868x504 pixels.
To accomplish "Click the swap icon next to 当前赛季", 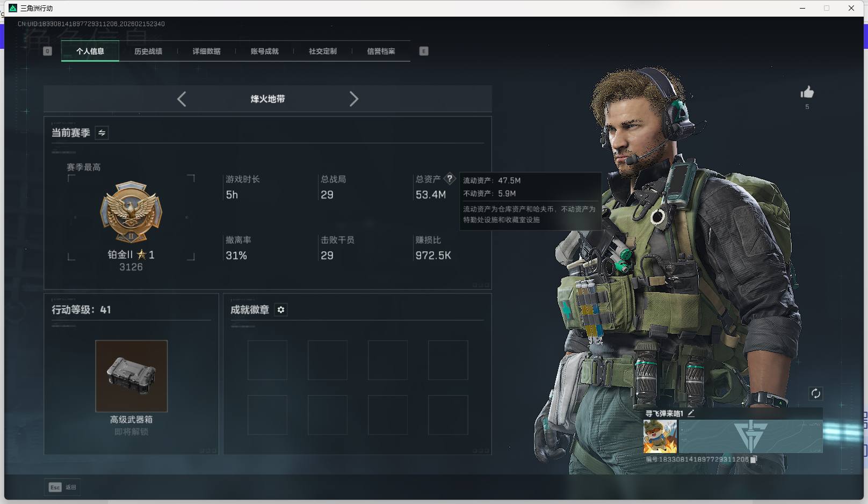I will tap(101, 133).
